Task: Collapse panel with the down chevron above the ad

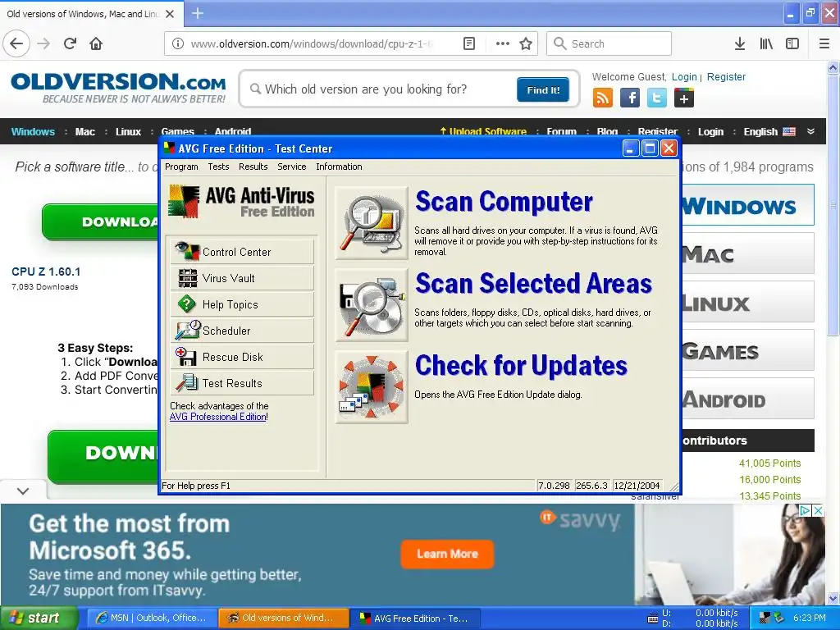Action: click(23, 491)
